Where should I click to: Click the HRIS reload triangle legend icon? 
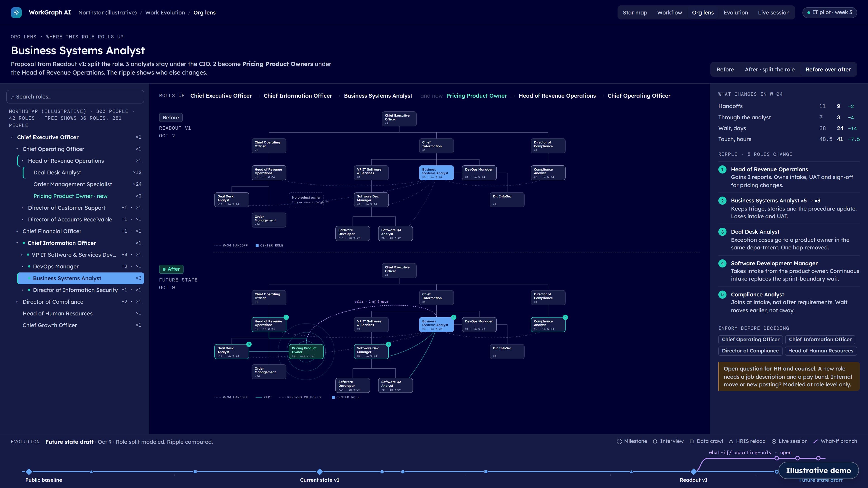pyautogui.click(x=731, y=441)
